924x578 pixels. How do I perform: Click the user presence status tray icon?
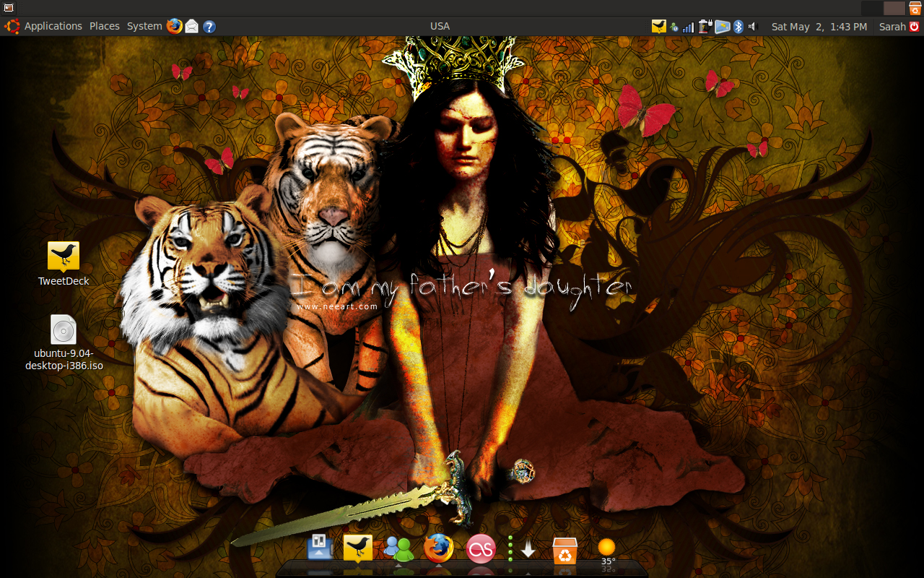click(674, 27)
